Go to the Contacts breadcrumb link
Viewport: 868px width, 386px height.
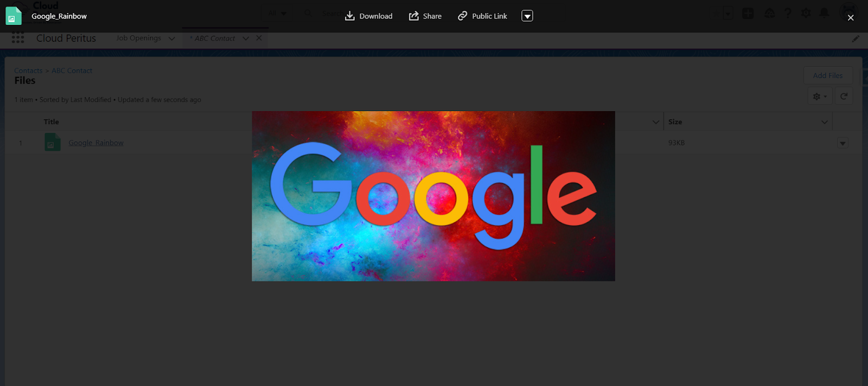click(x=28, y=70)
